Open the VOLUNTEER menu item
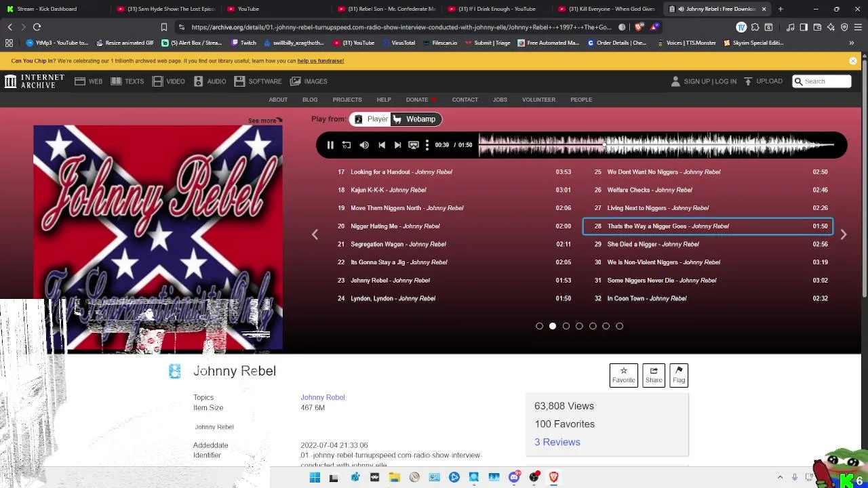868x488 pixels. [x=538, y=100]
